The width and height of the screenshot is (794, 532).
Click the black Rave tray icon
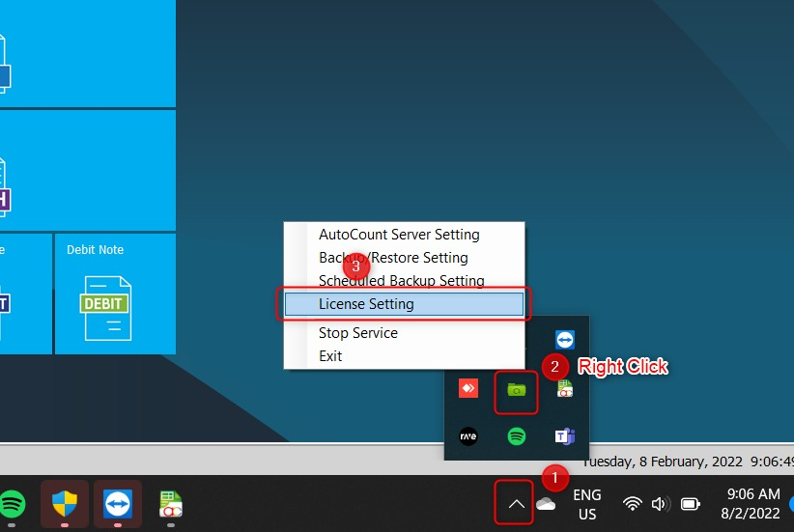(468, 436)
